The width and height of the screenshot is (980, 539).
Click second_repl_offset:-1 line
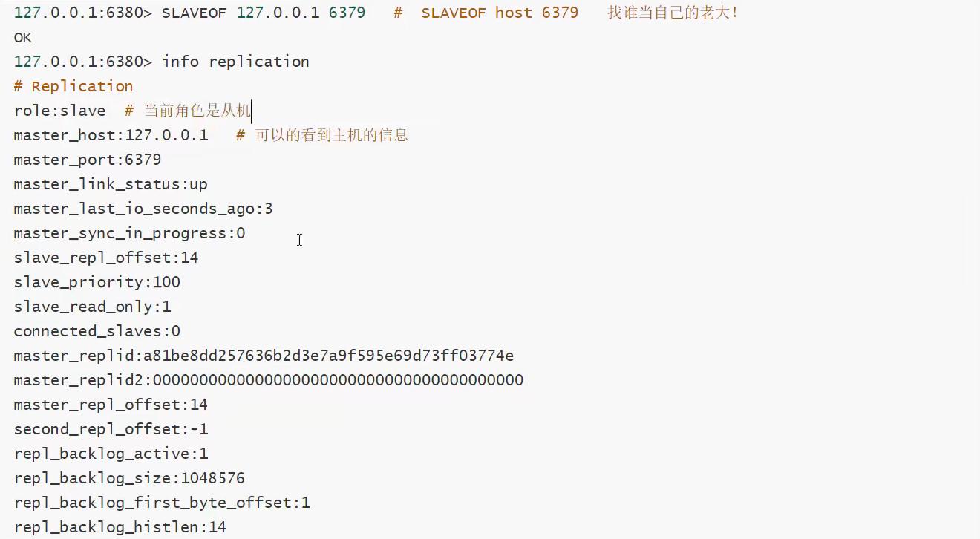[111, 429]
